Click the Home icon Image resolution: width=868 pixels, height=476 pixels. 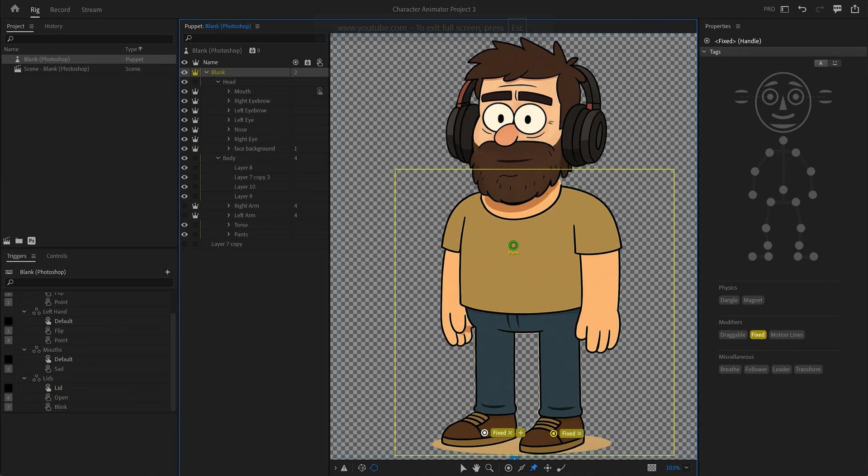15,9
